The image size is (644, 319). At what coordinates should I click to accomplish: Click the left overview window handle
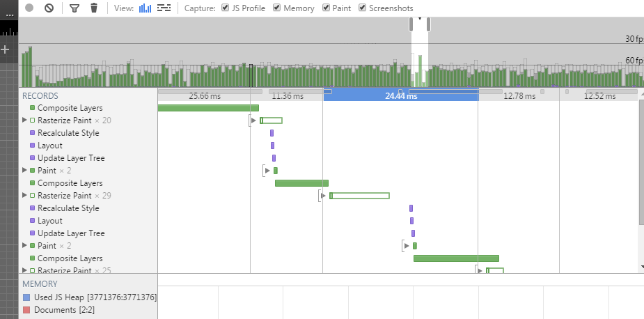(x=412, y=24)
